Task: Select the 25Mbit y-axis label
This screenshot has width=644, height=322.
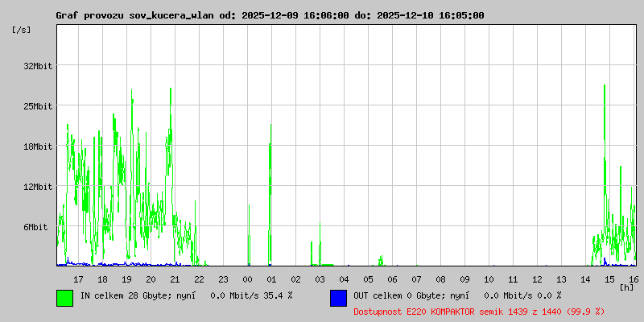Action: (38, 106)
